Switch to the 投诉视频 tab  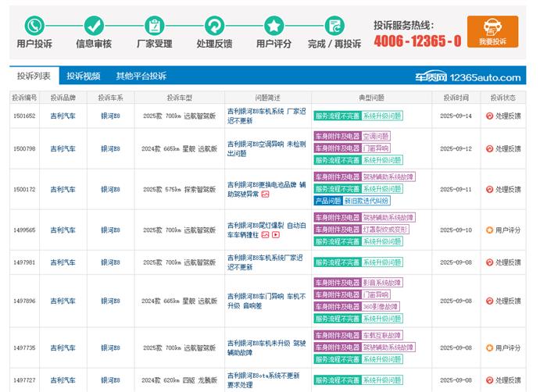click(x=83, y=76)
